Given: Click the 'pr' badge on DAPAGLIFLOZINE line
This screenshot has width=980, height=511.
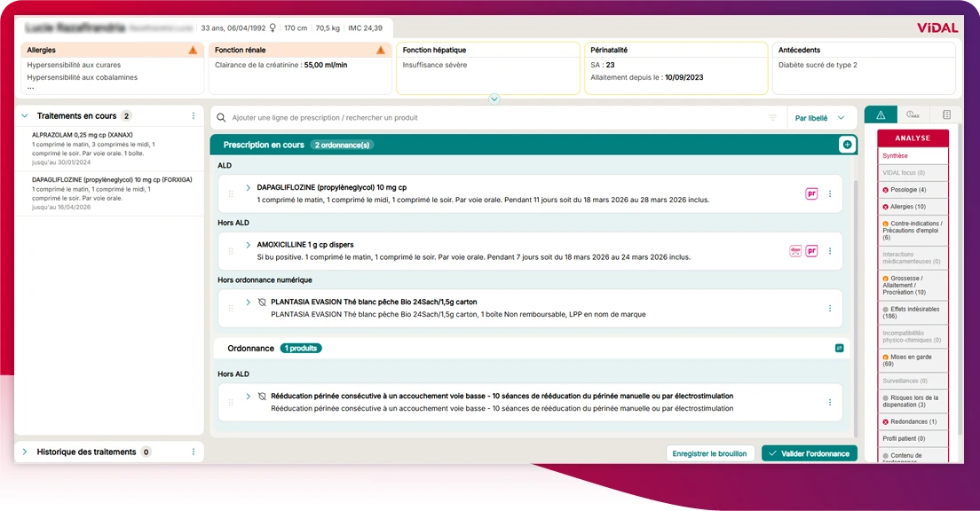Looking at the screenshot, I should (x=811, y=194).
